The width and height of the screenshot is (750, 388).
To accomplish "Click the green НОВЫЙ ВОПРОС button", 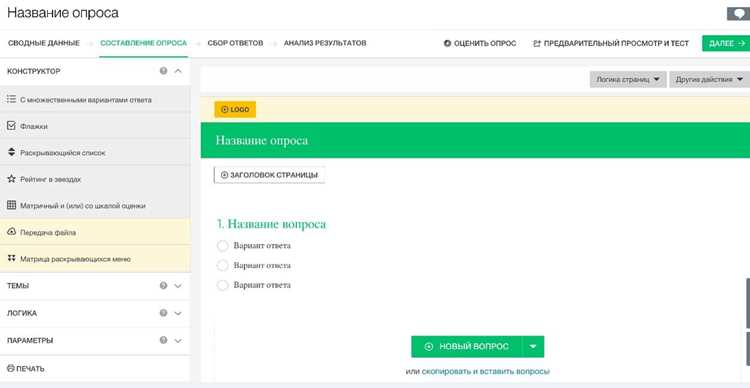I will click(467, 346).
